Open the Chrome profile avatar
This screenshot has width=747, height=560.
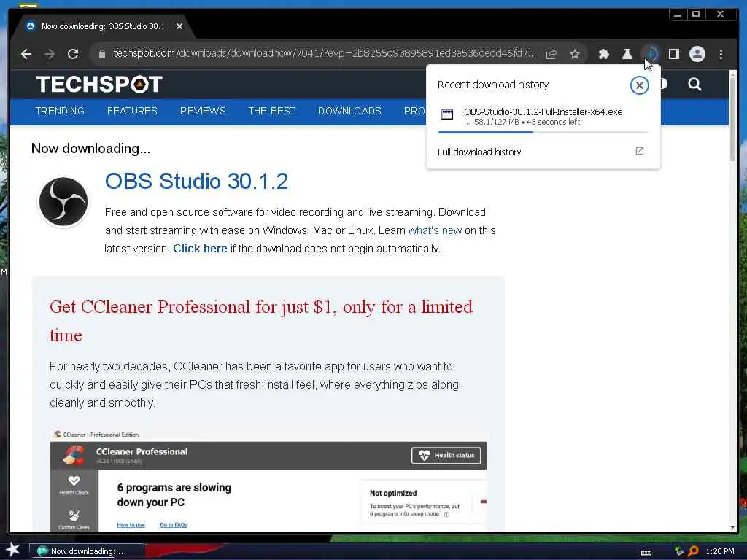697,54
